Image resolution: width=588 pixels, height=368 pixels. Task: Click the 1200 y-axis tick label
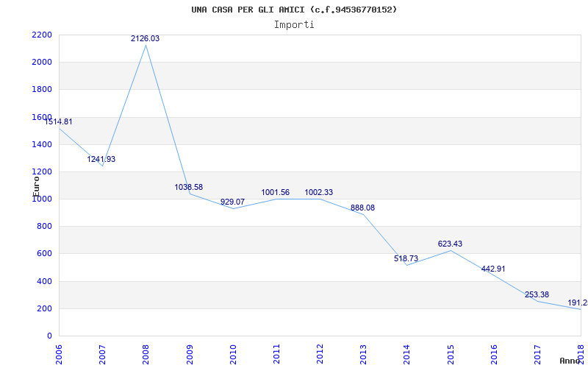(42, 172)
